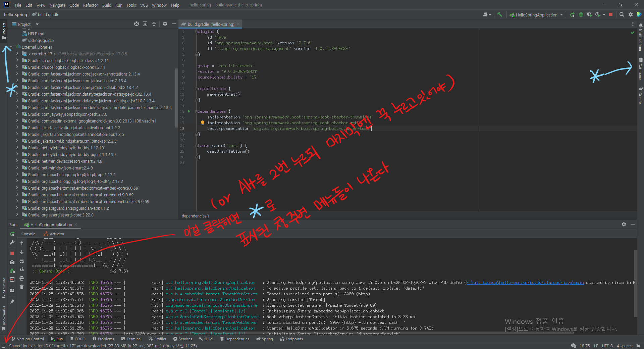This screenshot has width=644, height=349.
Task: Open Problems tool window
Action: [103, 339]
